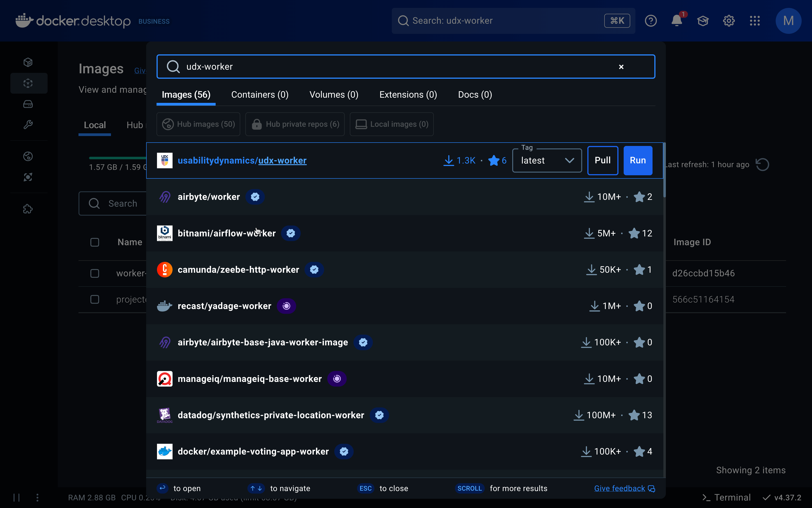
Task: Switch to the Extensions (0) tab
Action: (x=408, y=95)
